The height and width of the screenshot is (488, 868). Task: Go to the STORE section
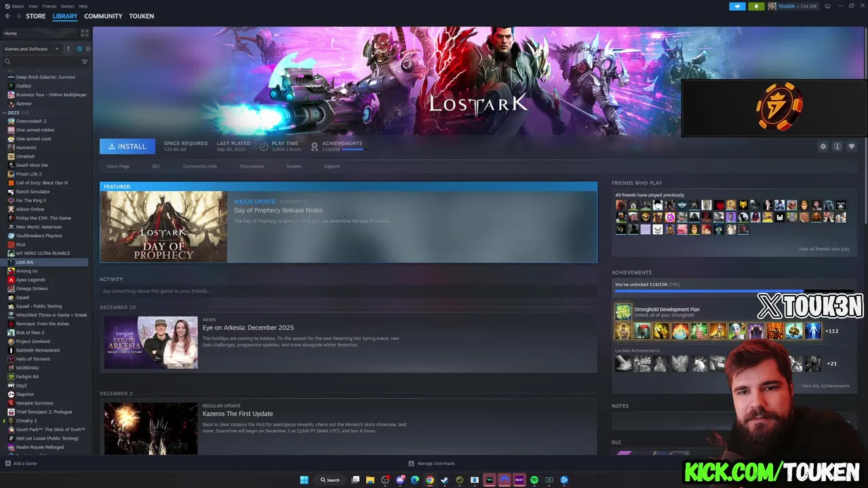[x=36, y=16]
